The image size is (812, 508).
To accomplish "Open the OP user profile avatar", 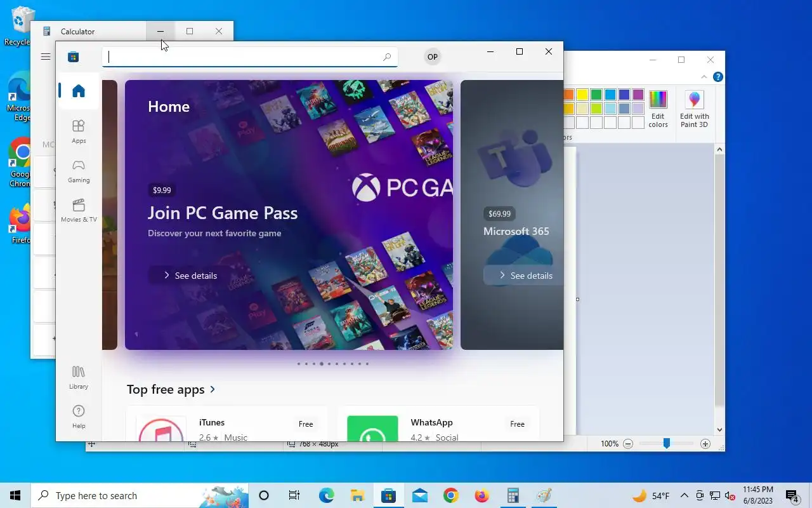I will coord(433,57).
